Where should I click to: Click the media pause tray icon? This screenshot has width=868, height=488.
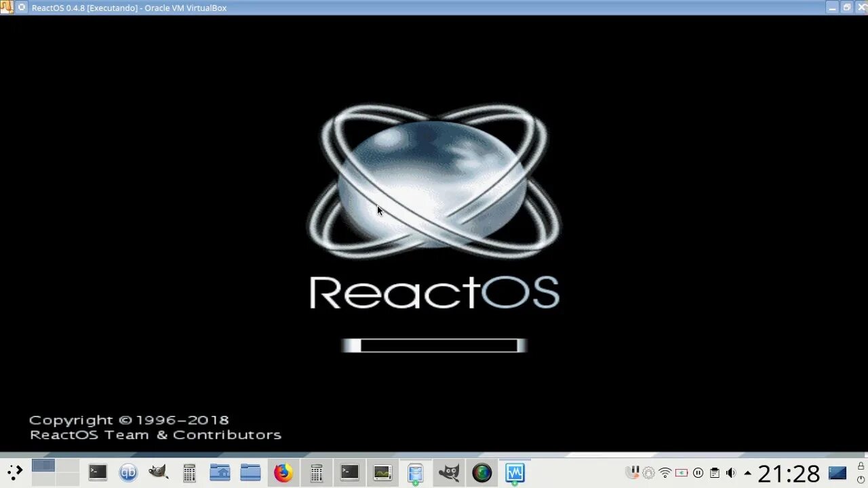click(698, 473)
